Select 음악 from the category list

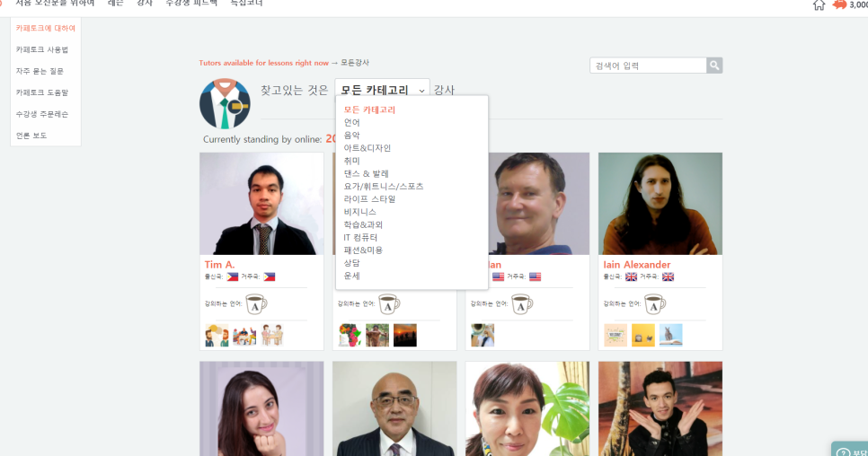tap(351, 135)
